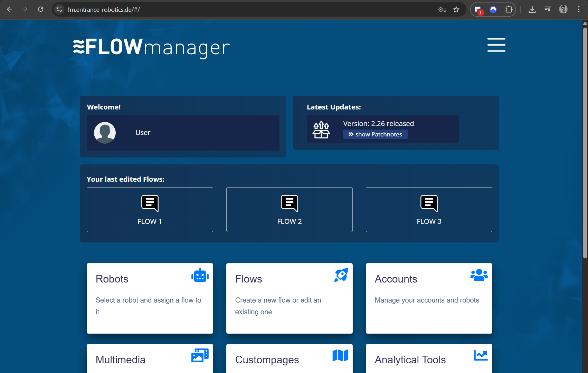Click the chart icon on Analytical Tools
Image resolution: width=588 pixels, height=373 pixels.
[480, 355]
